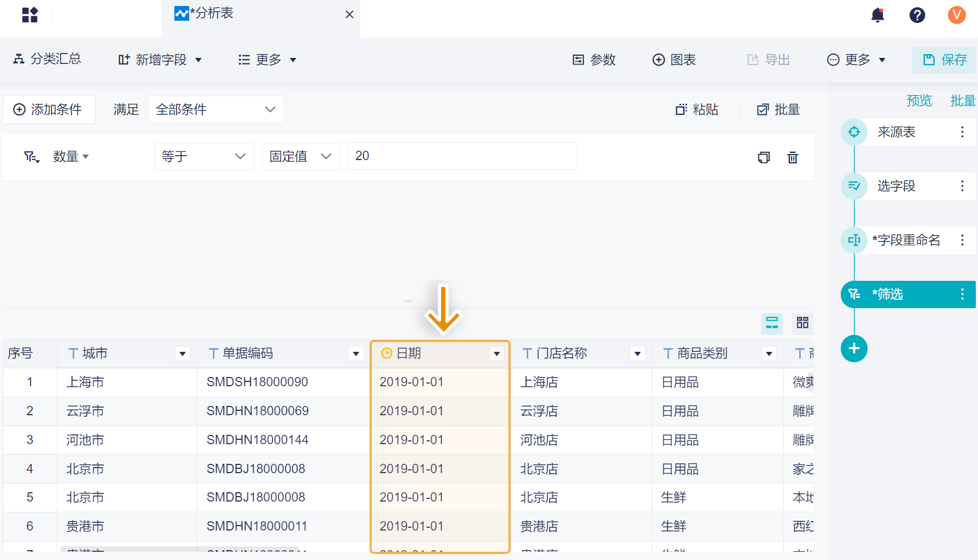978x560 pixels.
Task: Open the 新增字段 dropdown
Action: [x=160, y=60]
